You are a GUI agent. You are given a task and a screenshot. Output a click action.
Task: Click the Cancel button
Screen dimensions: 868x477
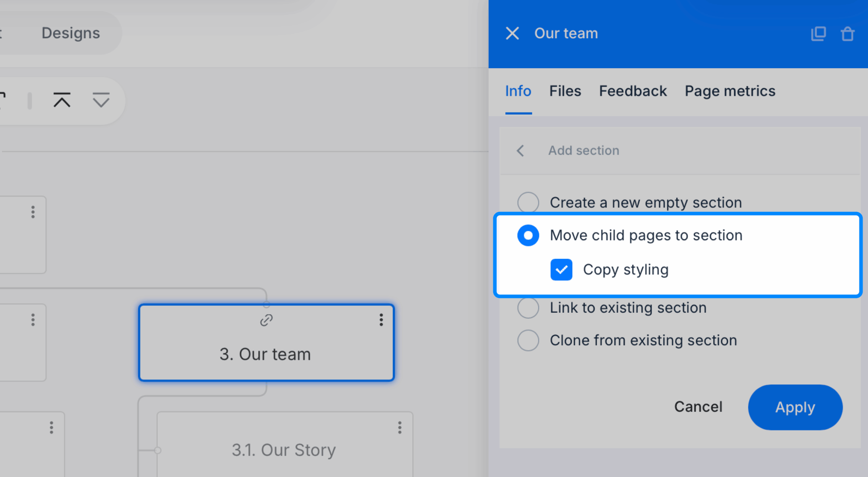point(698,406)
